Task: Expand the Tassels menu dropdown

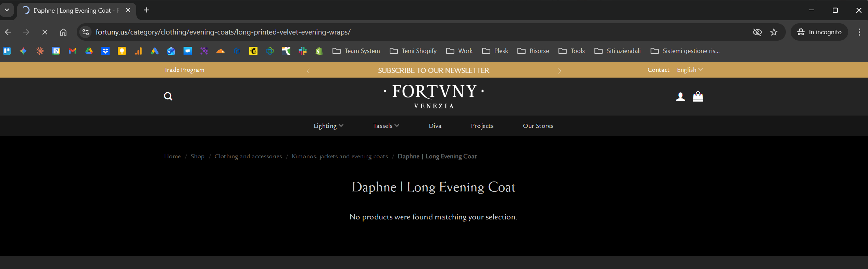Action: pos(386,126)
